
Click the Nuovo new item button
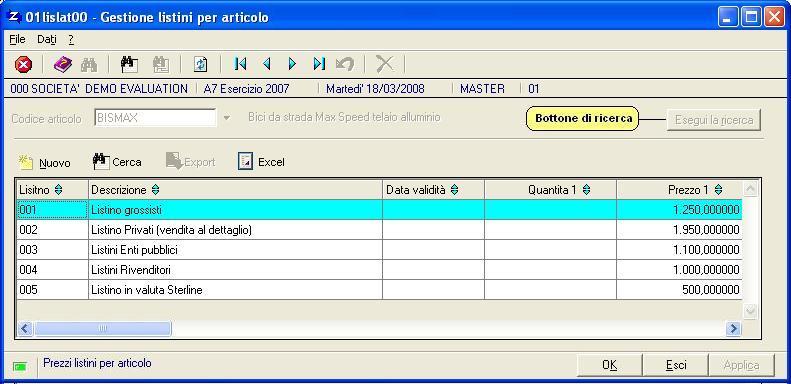[45, 162]
